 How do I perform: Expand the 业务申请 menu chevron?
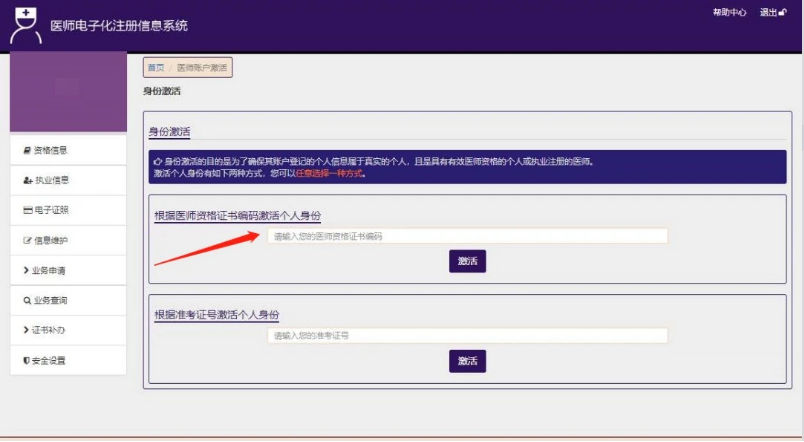26,270
